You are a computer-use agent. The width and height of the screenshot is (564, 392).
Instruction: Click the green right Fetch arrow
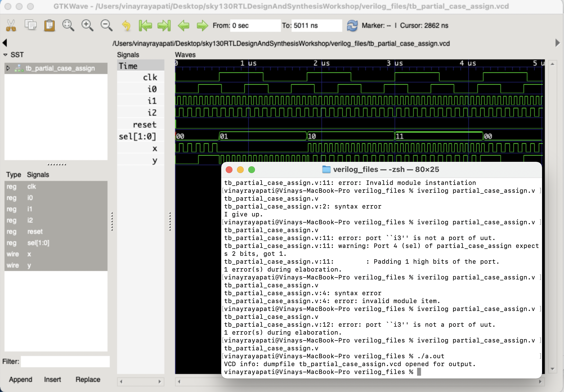coord(202,25)
